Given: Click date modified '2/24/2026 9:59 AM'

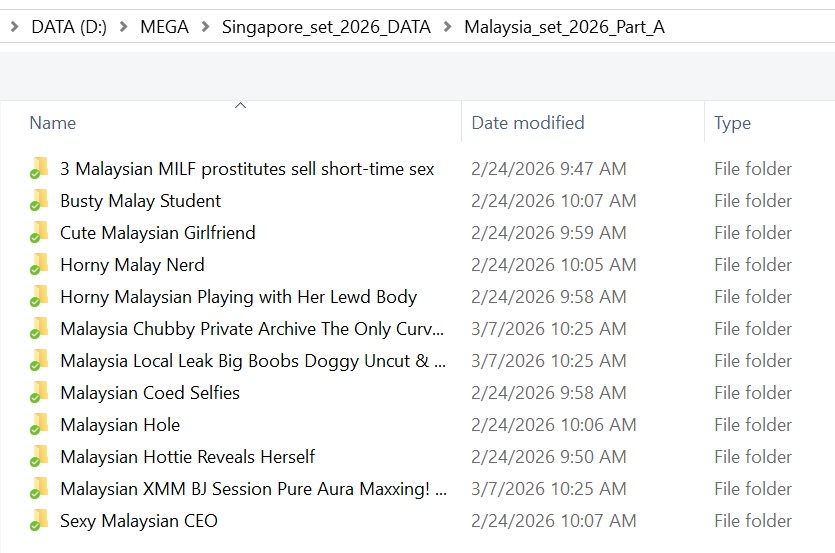Looking at the screenshot, I should pos(549,233).
